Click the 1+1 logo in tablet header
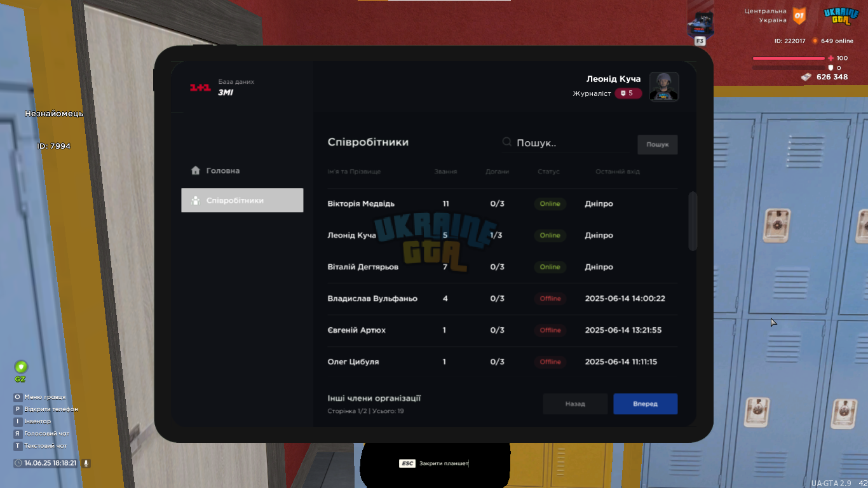Image resolution: width=868 pixels, height=488 pixels. [x=200, y=88]
